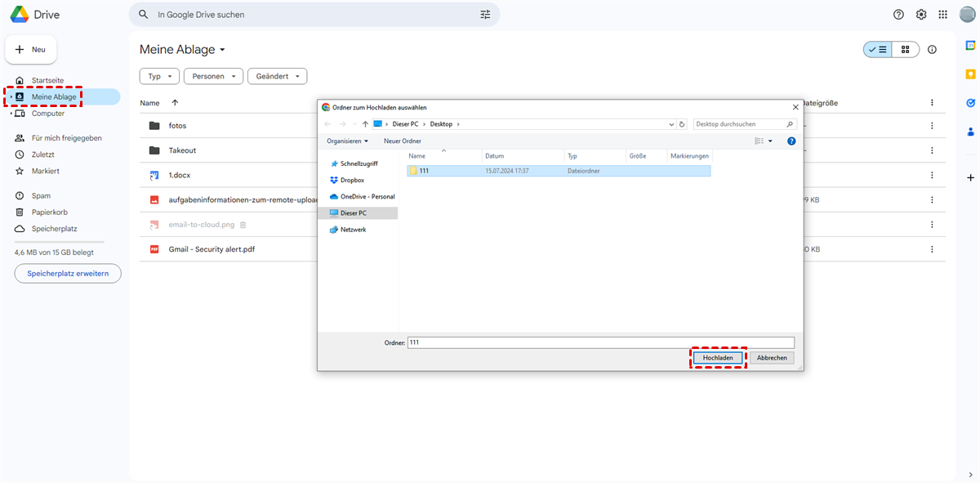This screenshot has height=483, width=980.
Task: Expand Computer in sidebar tree
Action: tap(11, 114)
